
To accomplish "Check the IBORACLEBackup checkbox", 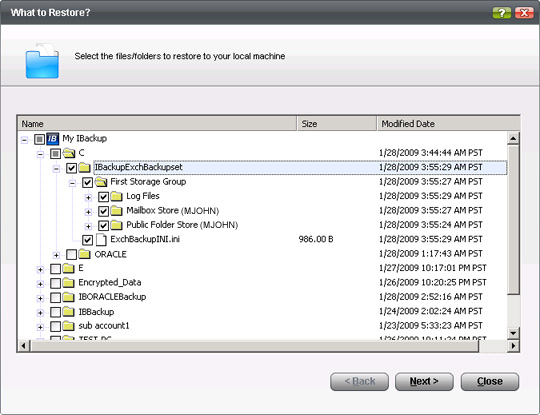I will click(55, 298).
